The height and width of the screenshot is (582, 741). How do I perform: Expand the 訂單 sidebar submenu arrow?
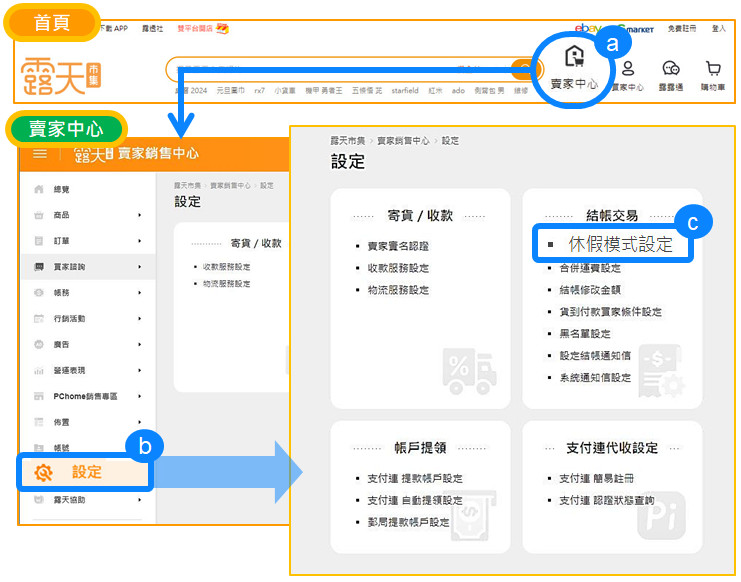point(140,241)
